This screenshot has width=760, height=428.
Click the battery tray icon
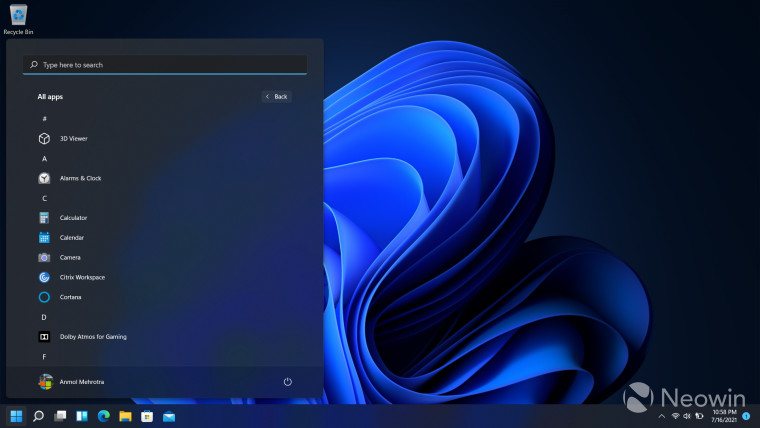(699, 416)
